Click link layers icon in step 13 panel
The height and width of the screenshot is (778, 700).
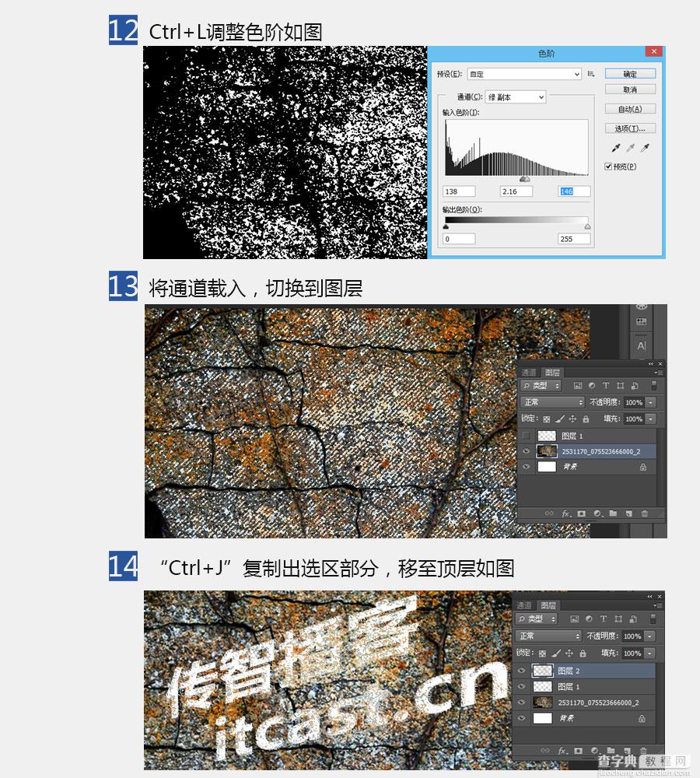click(x=548, y=513)
